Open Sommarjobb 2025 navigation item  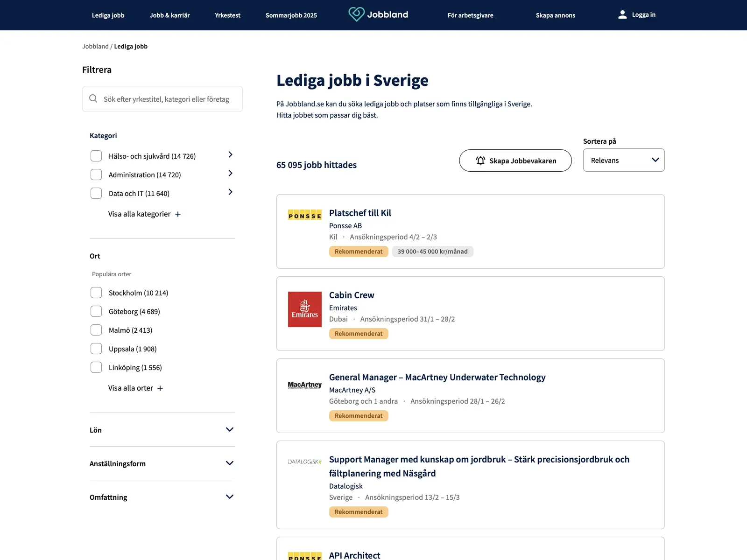click(291, 15)
